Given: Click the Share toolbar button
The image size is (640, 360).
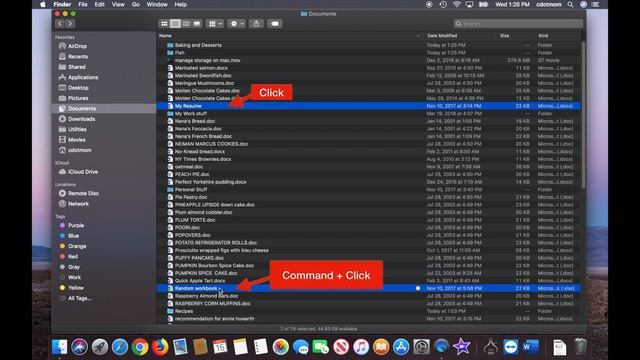Looking at the screenshot, I should (256, 24).
